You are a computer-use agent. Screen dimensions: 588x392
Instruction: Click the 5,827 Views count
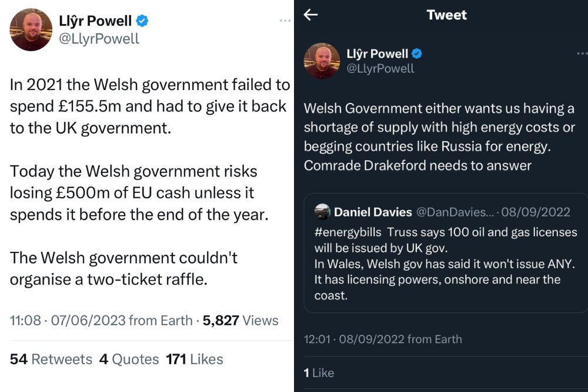(x=240, y=321)
